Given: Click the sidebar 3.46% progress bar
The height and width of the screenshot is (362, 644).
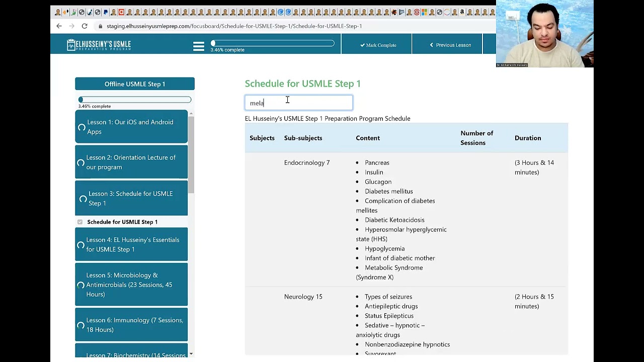Looking at the screenshot, I should click(x=135, y=100).
